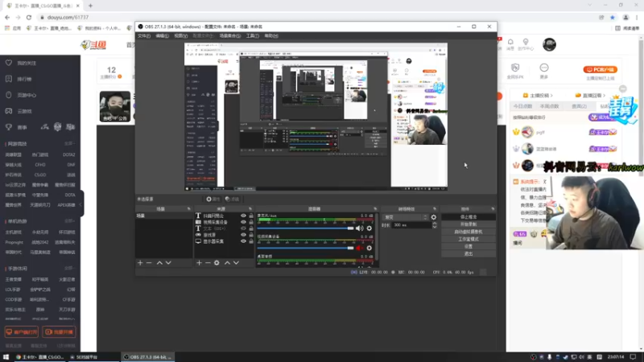Pop out the Scene Transitions dock via its header icon
644x362 pixels.
click(435, 209)
